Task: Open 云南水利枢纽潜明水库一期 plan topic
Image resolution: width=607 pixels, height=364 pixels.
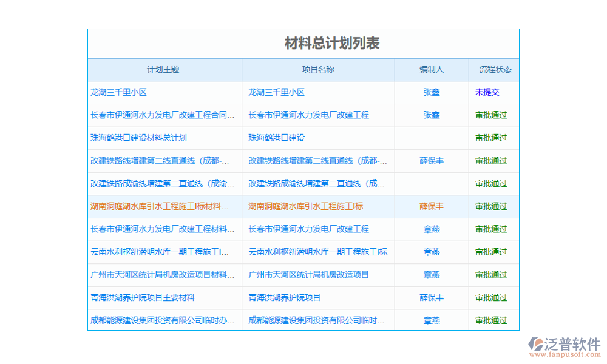Action: pyautogui.click(x=162, y=252)
